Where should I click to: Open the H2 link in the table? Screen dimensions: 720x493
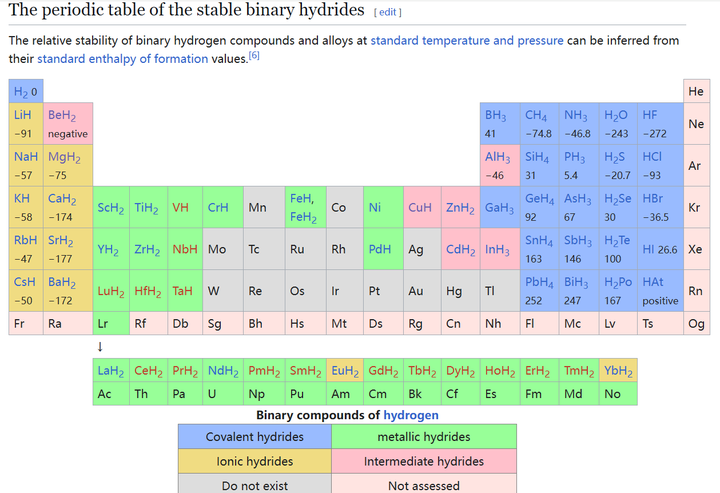coord(21,92)
